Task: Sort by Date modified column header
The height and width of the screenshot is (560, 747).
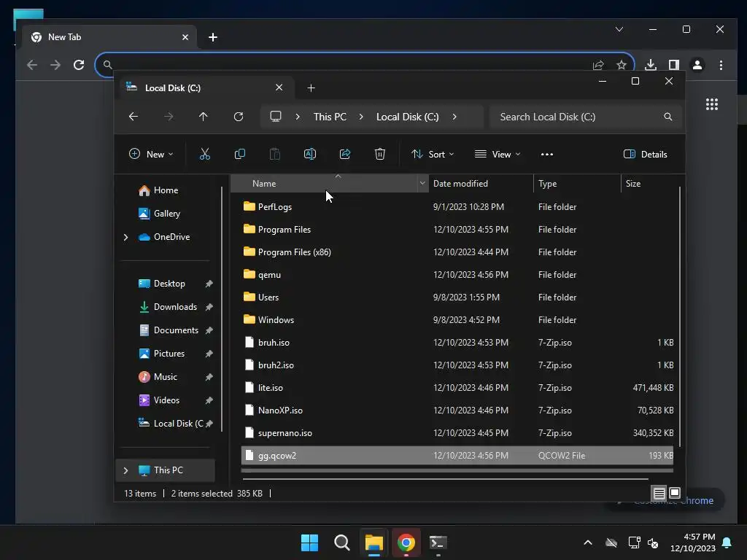Action: click(481, 183)
